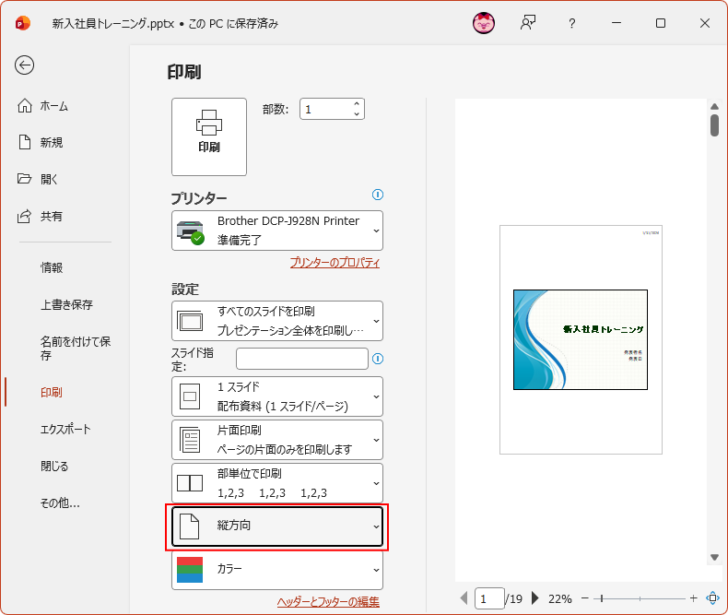The image size is (728, 615).
Task: Click the current page number box in preview
Action: pos(489,598)
